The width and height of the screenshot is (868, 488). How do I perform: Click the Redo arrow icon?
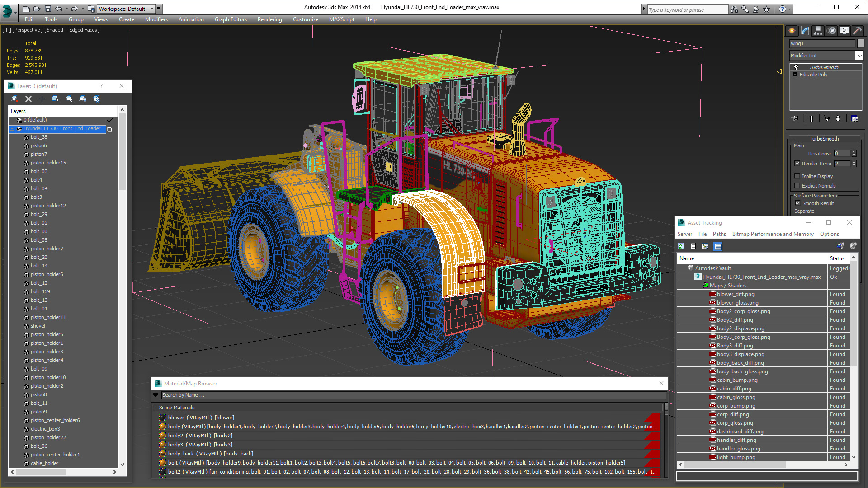[75, 9]
